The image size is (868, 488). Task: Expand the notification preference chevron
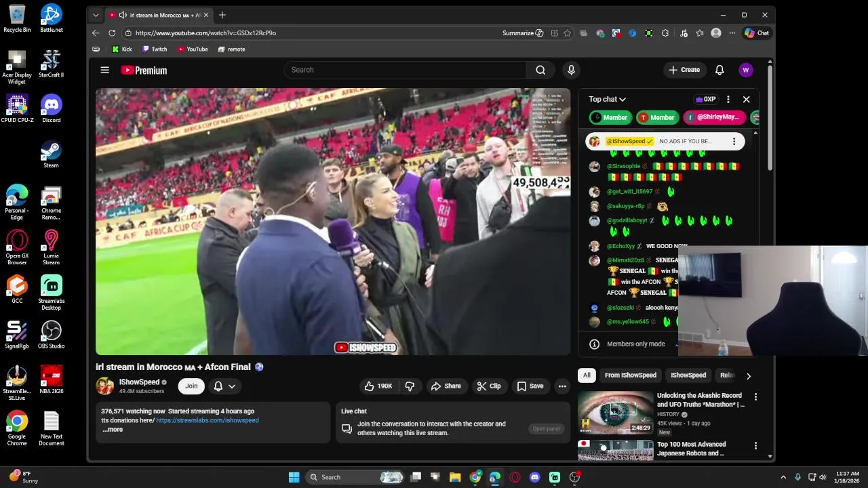click(x=232, y=386)
